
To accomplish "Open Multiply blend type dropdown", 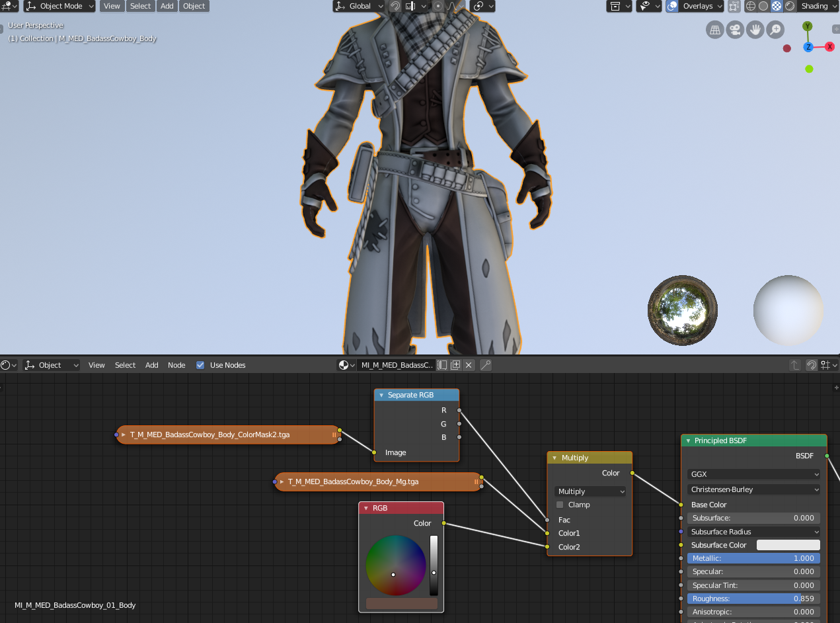I will pos(590,491).
